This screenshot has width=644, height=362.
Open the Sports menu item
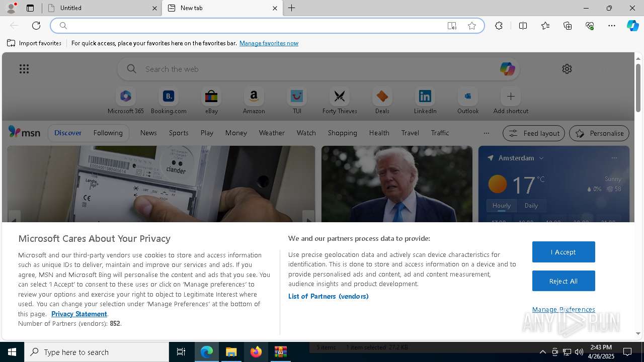(x=179, y=133)
